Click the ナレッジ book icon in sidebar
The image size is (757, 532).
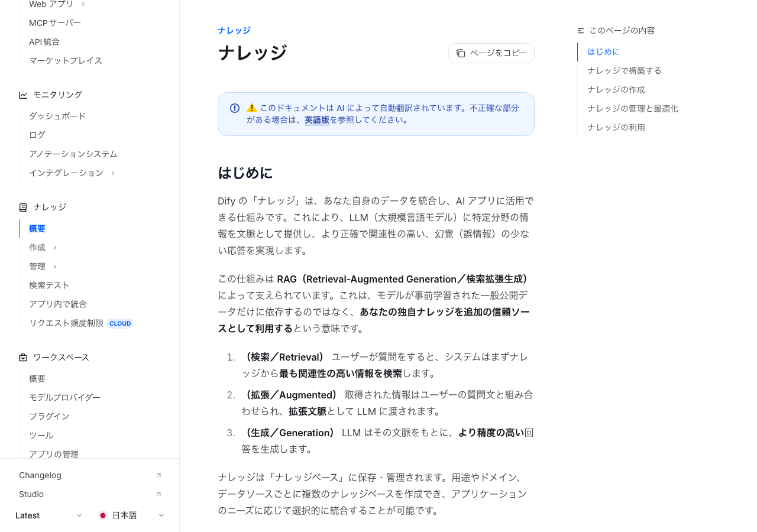pos(23,207)
